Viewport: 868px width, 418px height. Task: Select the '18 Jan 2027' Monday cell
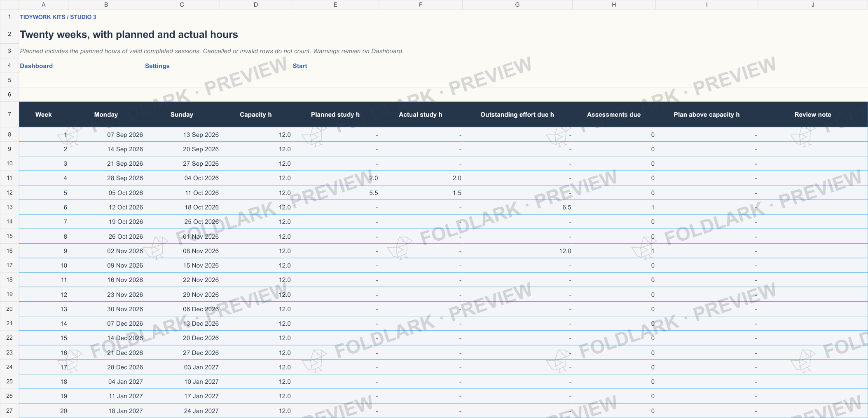[x=106, y=411]
